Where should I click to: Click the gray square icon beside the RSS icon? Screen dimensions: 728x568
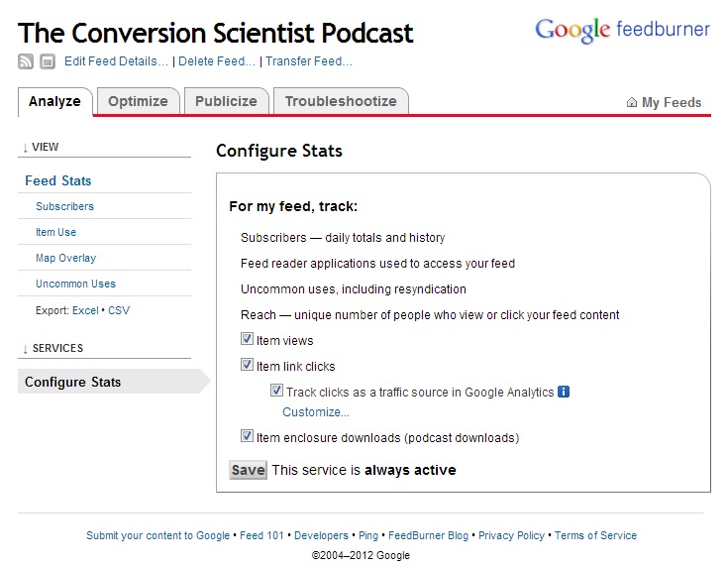48,61
